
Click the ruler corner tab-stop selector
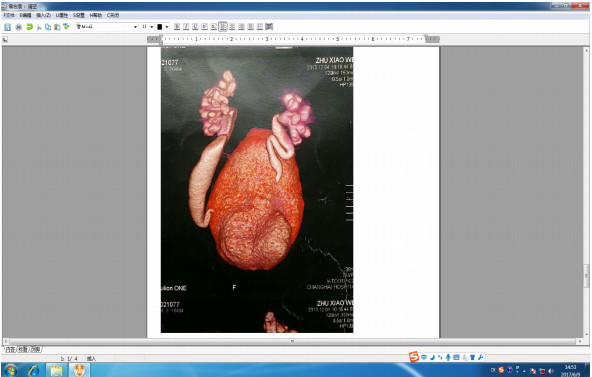[x=5, y=39]
